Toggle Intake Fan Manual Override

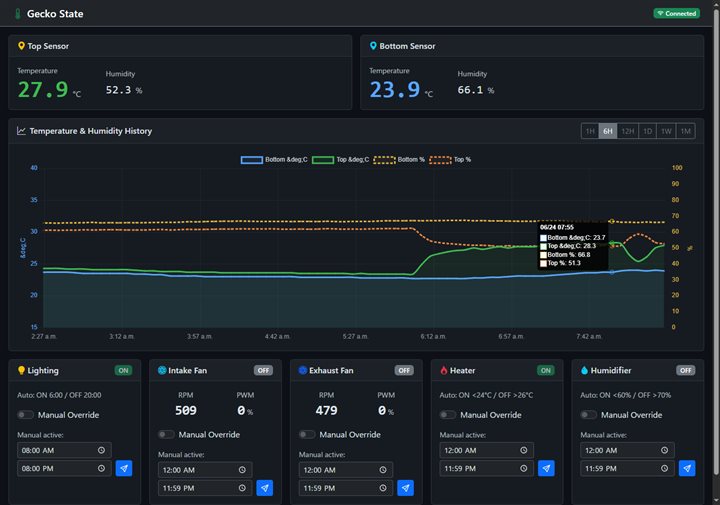[x=166, y=434]
